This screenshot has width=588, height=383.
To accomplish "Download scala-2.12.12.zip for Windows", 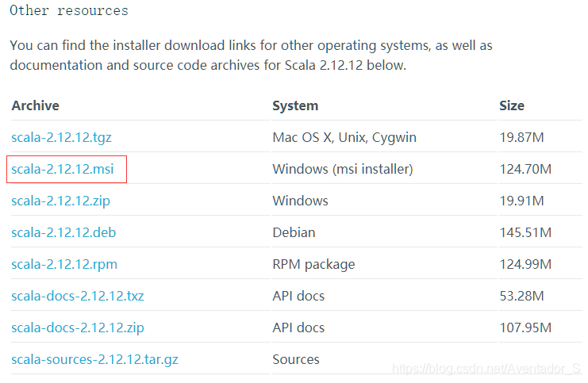I will (x=60, y=201).
